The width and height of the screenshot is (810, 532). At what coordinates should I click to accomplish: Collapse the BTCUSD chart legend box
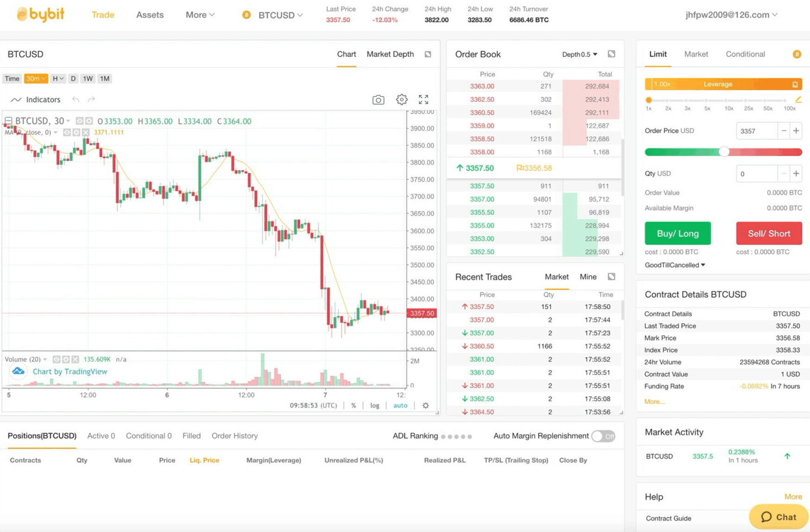click(8, 121)
